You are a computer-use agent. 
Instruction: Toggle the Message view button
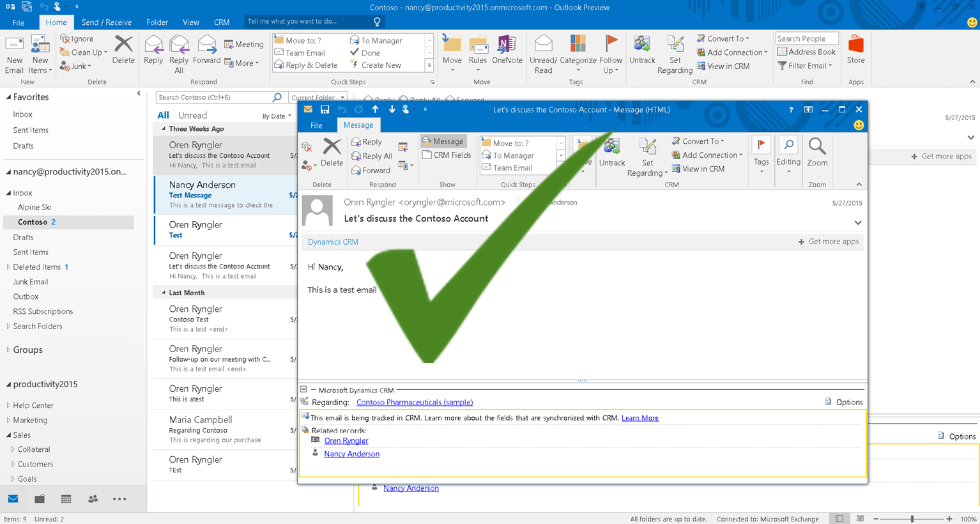click(x=443, y=141)
